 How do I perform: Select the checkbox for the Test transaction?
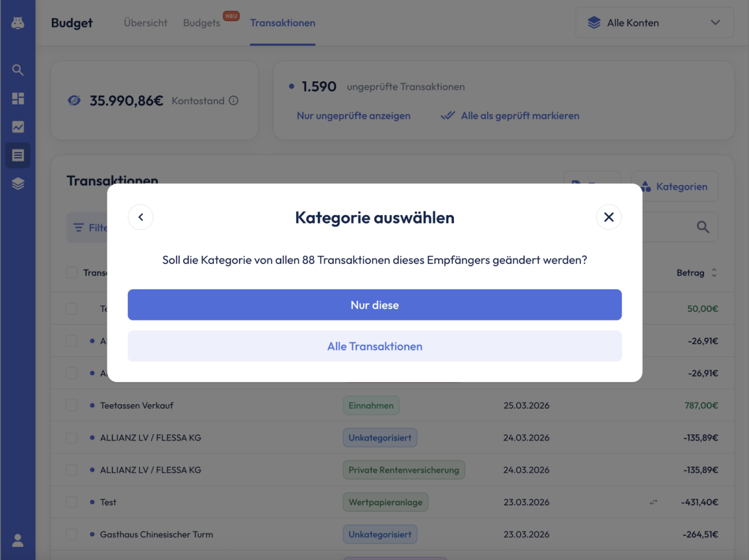tap(72, 502)
